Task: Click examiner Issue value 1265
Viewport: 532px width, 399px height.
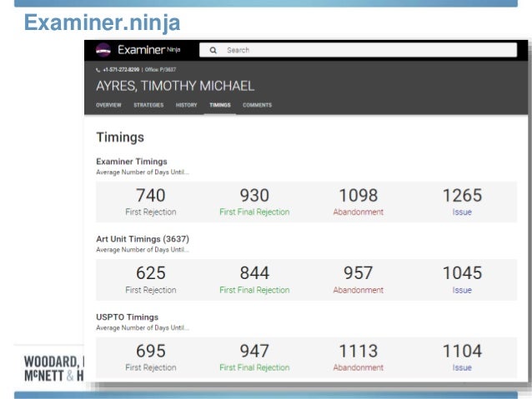Action: coord(462,196)
